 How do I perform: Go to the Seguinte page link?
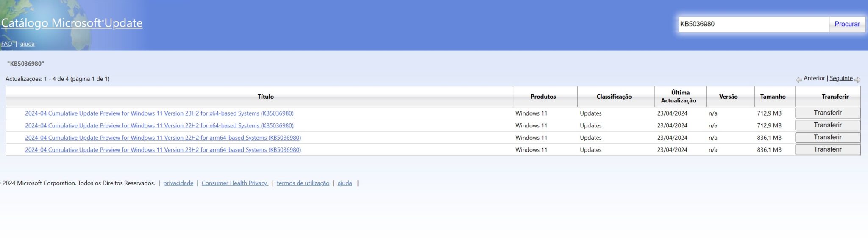pos(841,78)
